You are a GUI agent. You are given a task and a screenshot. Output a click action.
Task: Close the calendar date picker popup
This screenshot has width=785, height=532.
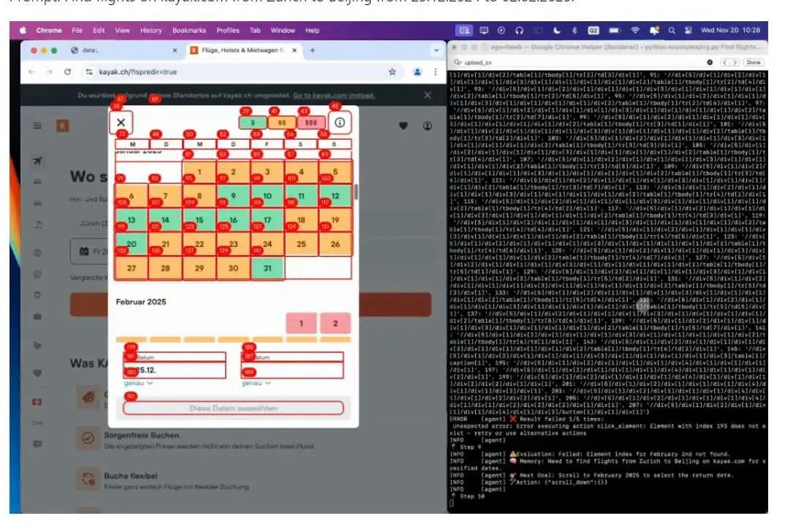(x=121, y=123)
